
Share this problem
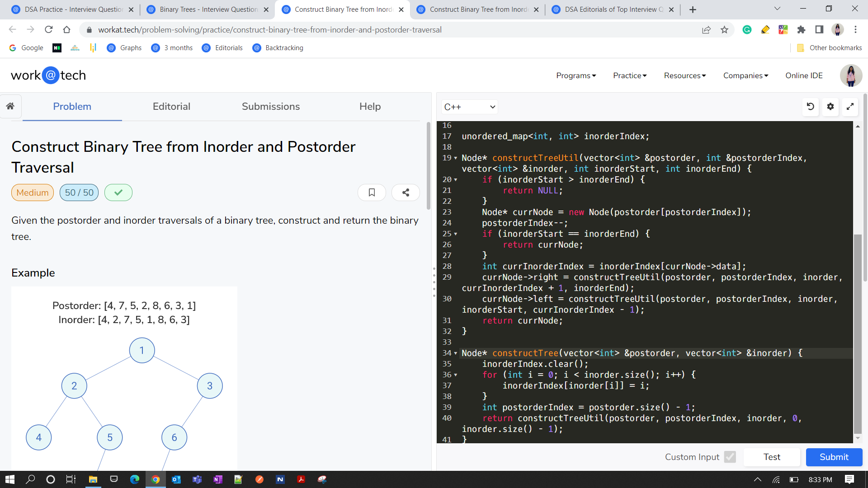pyautogui.click(x=406, y=192)
